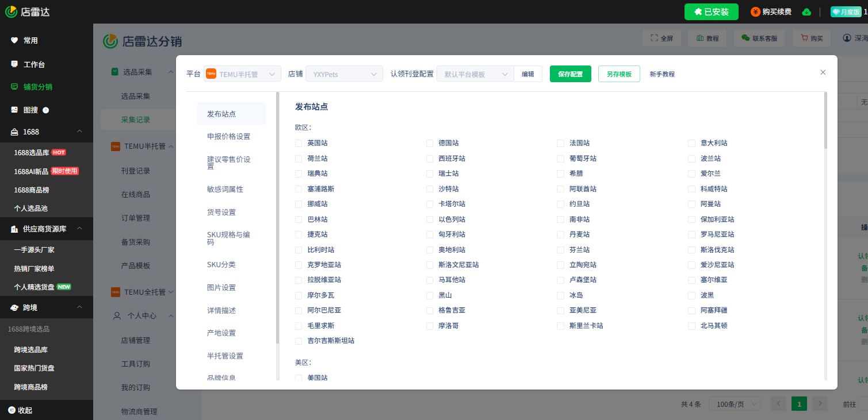Viewport: 868px width, 420px height.
Task: Collapse the 跨境 sidebar section
Action: 79,307
